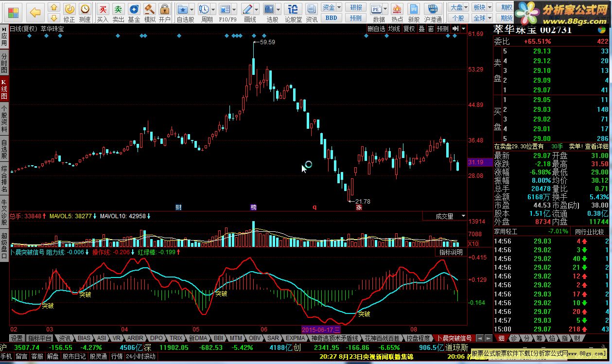Viewport: 612px width, 364px height.
Task: Select the EXPMA indicator tab
Action: click(x=296, y=338)
